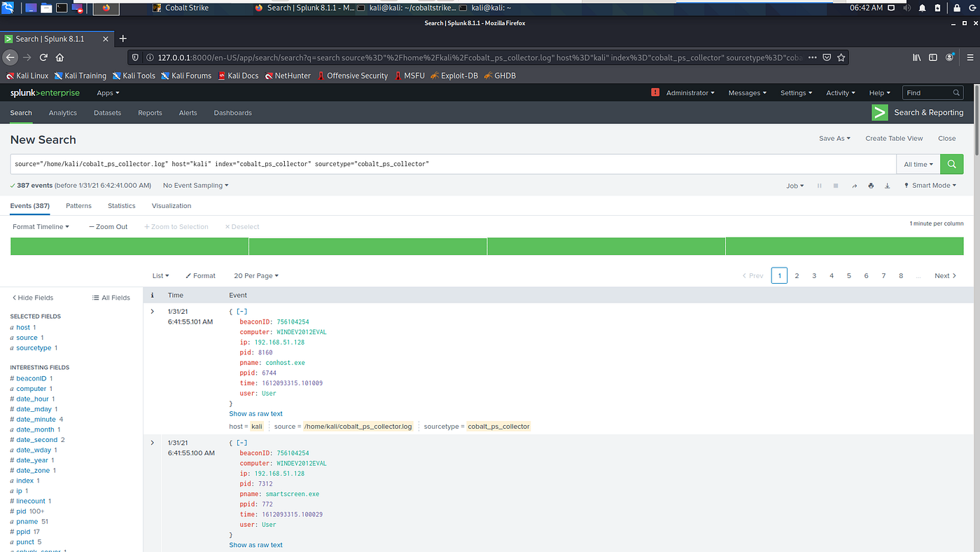The height and width of the screenshot is (552, 980).
Task: Go to the Firefox home page
Action: pos(60,57)
